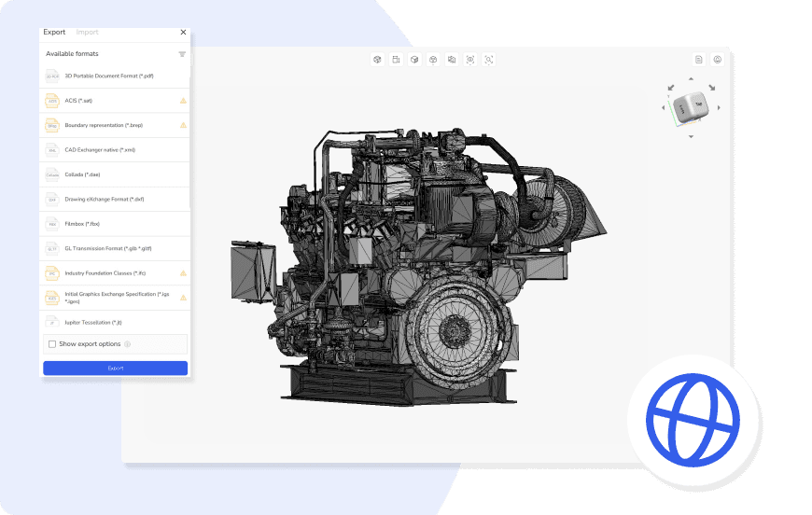Click the orange ACIS file icon

coord(52,101)
